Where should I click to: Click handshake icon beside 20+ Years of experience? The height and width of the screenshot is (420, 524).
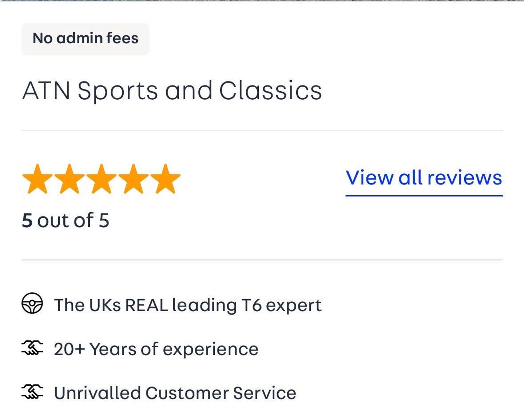coord(32,348)
